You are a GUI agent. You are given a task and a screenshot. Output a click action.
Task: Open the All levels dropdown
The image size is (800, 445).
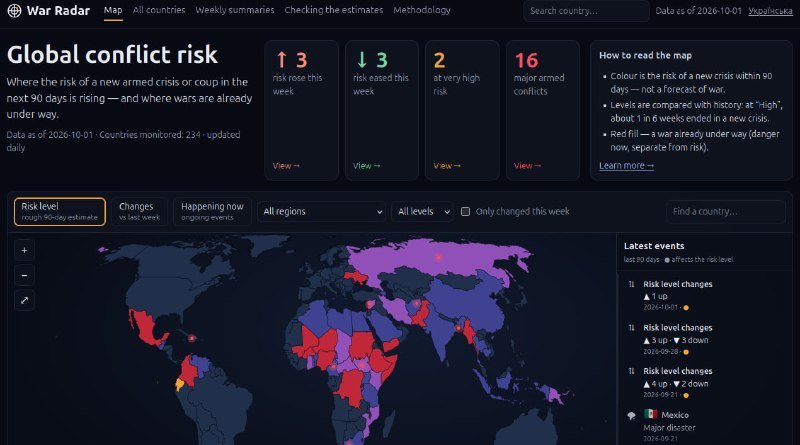click(423, 211)
